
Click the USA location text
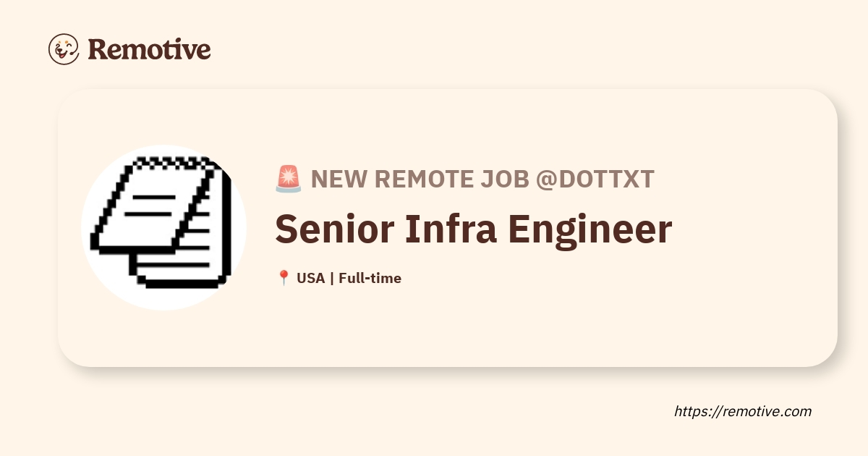(310, 278)
